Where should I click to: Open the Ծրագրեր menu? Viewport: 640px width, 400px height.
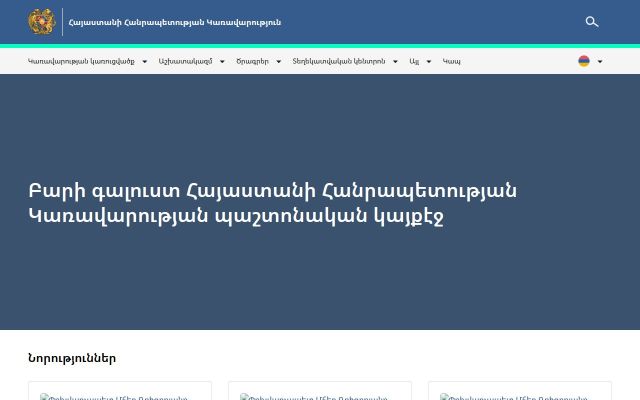252,61
